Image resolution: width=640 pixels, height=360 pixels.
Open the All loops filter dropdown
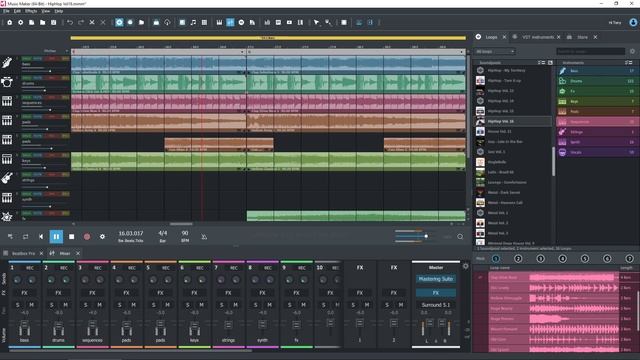coord(495,51)
